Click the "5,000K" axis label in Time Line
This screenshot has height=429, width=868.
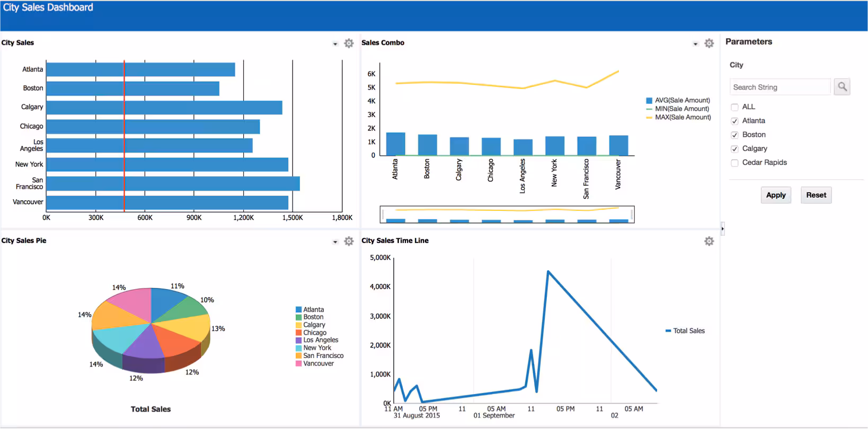[380, 258]
